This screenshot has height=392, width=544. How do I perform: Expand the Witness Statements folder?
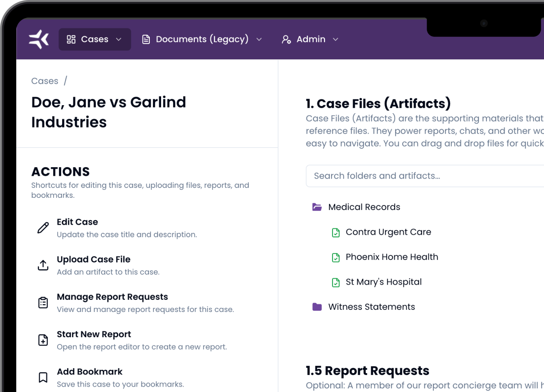tap(317, 307)
